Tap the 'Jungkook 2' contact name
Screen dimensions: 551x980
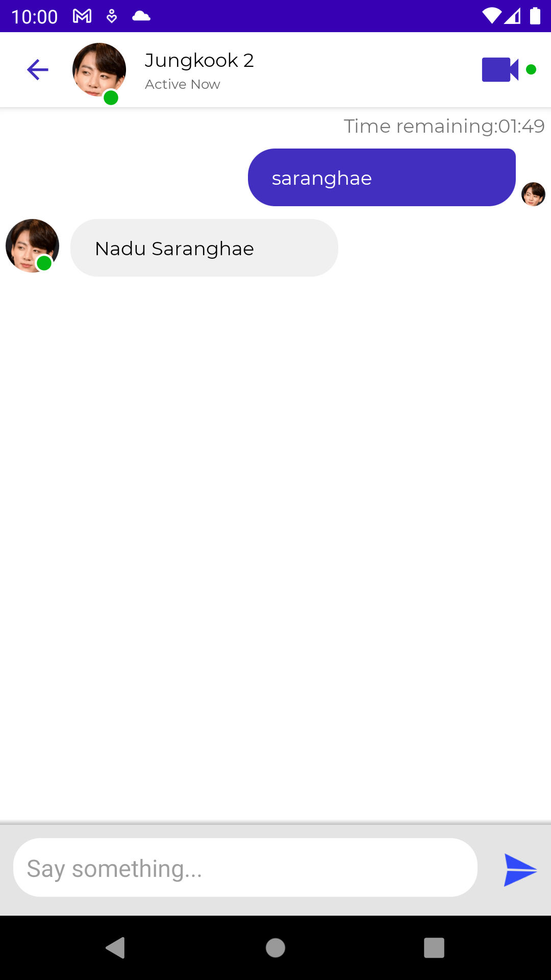(x=199, y=60)
